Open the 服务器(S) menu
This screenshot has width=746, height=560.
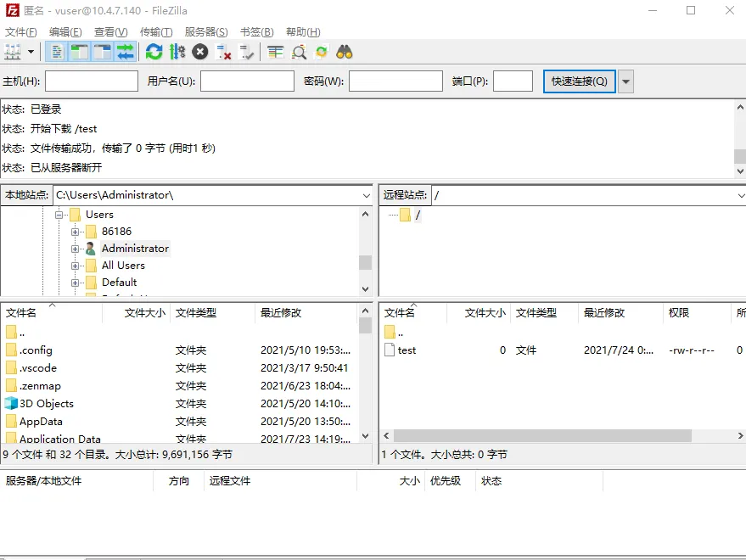[206, 32]
